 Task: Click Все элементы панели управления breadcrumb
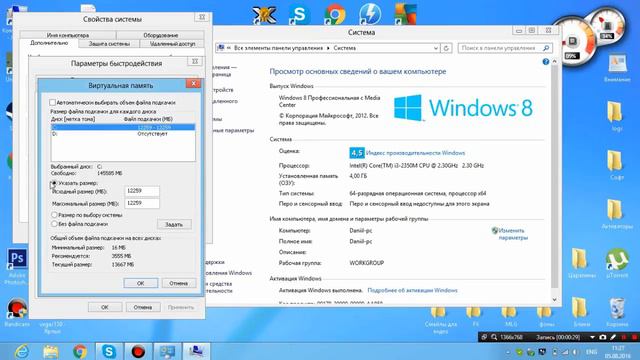(278, 48)
